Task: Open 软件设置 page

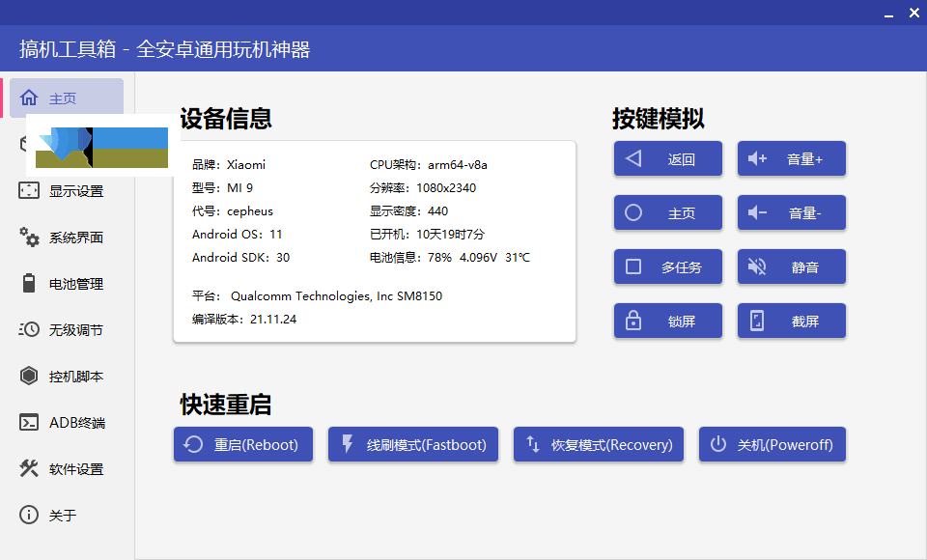Action: [67, 468]
